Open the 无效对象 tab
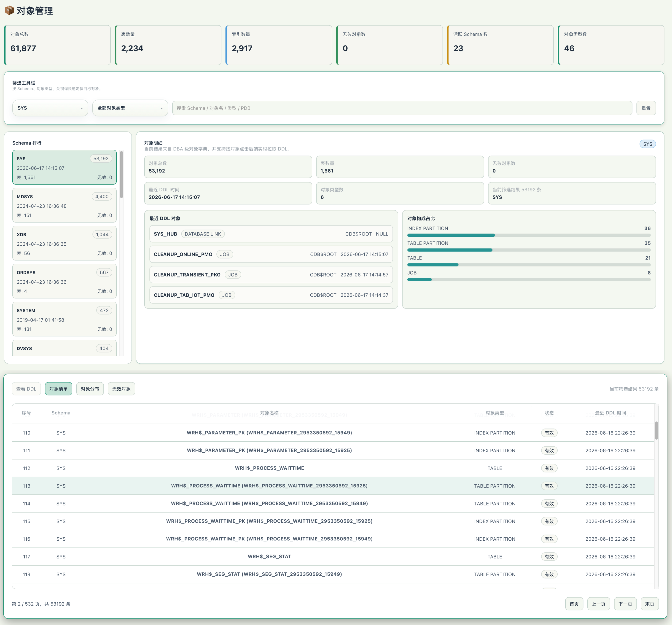Viewport: 672px width, 628px height. [121, 389]
